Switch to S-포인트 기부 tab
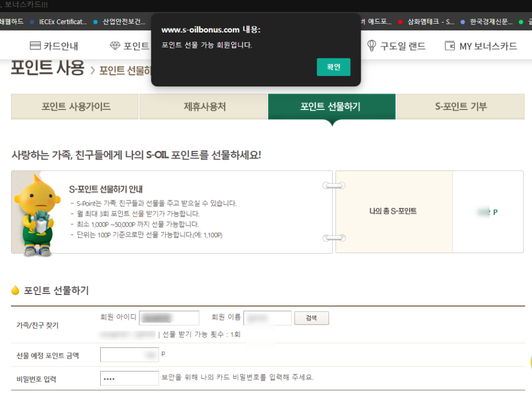The image size is (532, 393). (460, 106)
